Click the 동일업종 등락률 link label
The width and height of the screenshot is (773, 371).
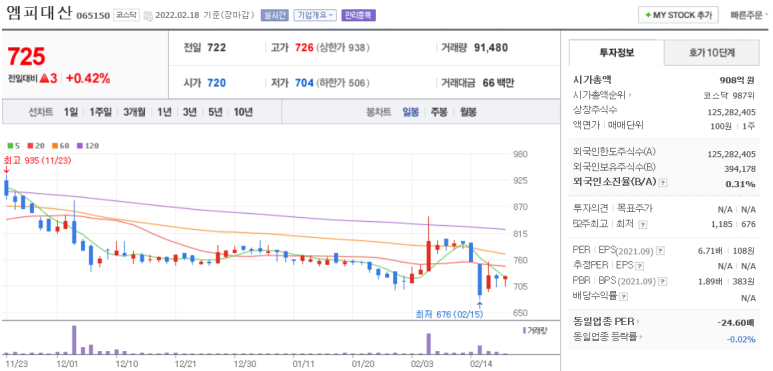(x=605, y=337)
